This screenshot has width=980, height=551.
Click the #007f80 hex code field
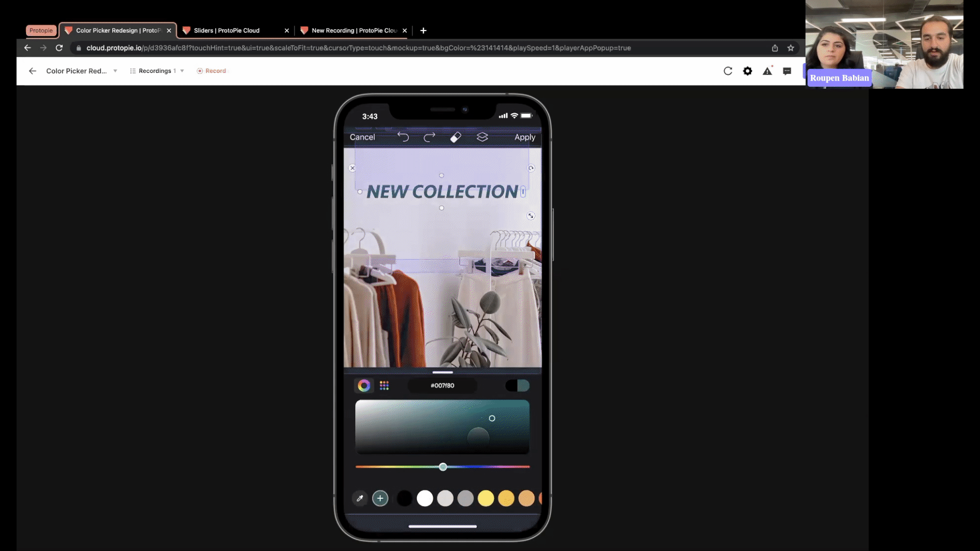coord(443,386)
